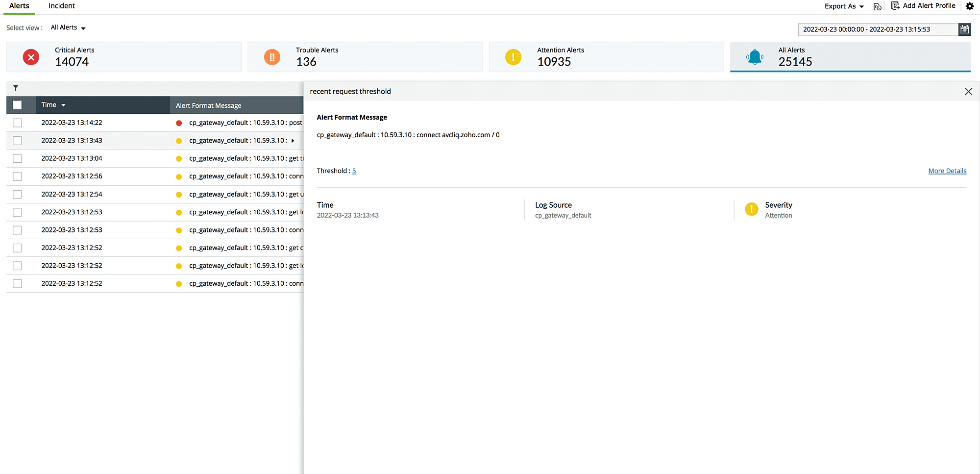Screen dimensions: 980x474
Task: Switch to the Alerts tab
Action: tap(19, 6)
